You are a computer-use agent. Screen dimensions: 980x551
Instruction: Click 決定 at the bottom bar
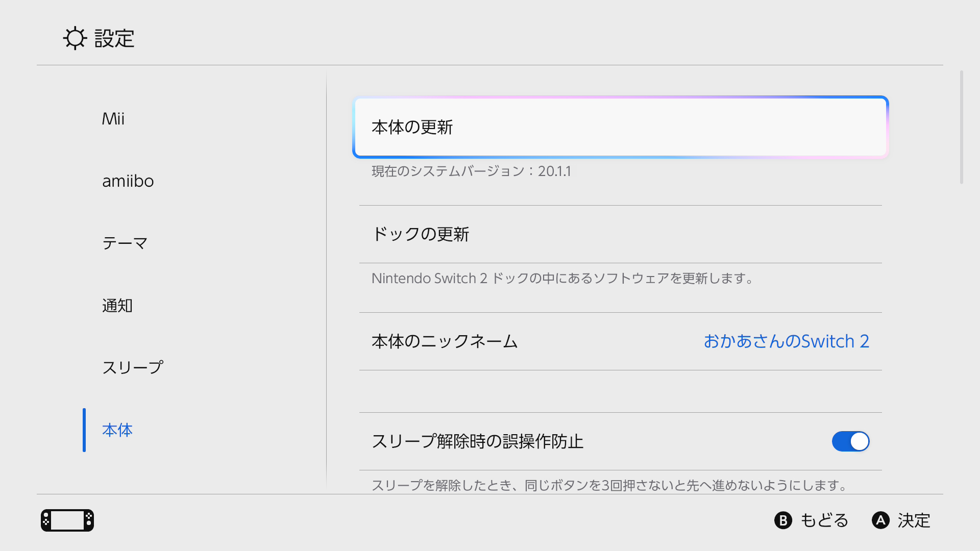(x=901, y=520)
